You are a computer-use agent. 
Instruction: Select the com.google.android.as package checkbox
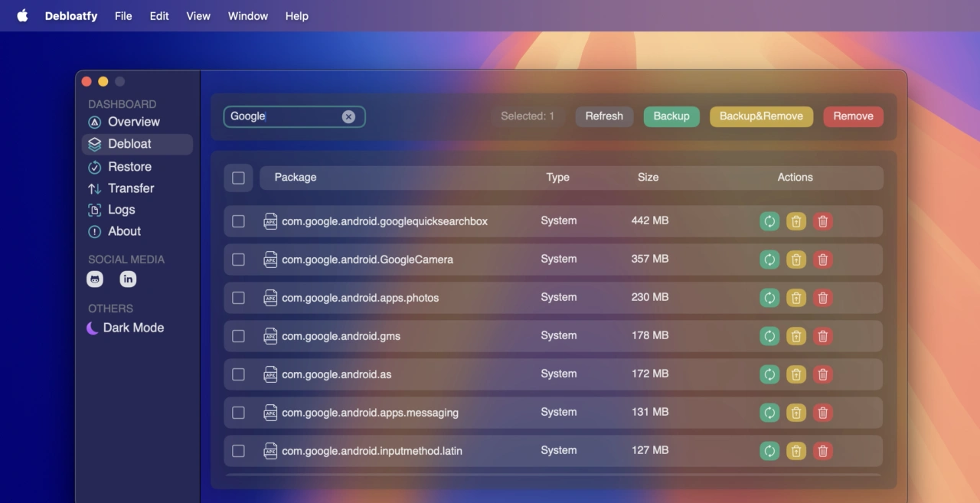click(x=238, y=374)
